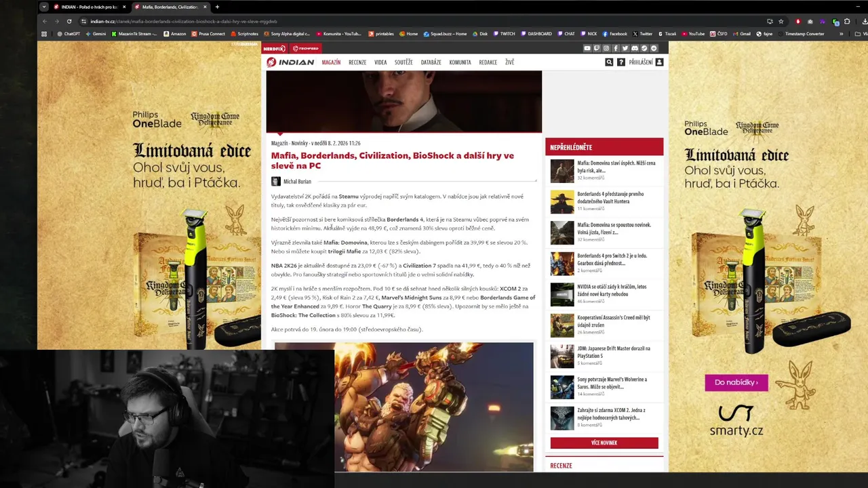Reload the page with the refresh icon
The height and width of the screenshot is (488, 868).
(x=69, y=21)
